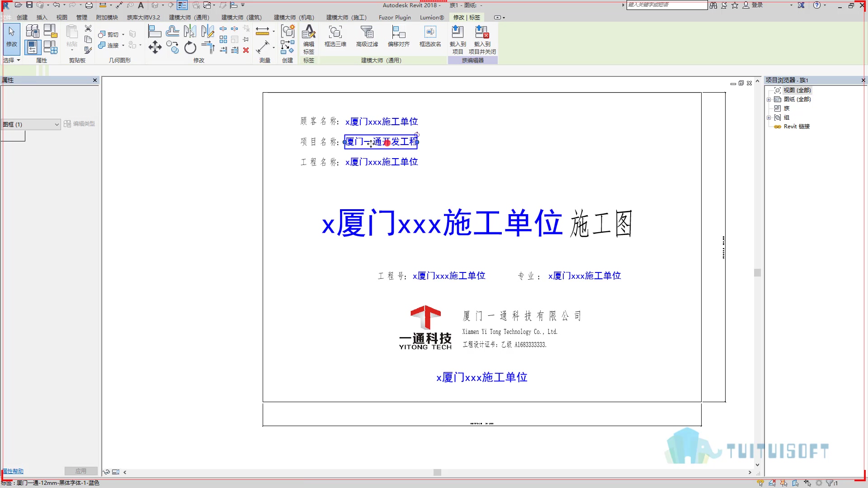The width and height of the screenshot is (868, 488).
Task: Select the Rotate tool icon
Action: point(190,47)
